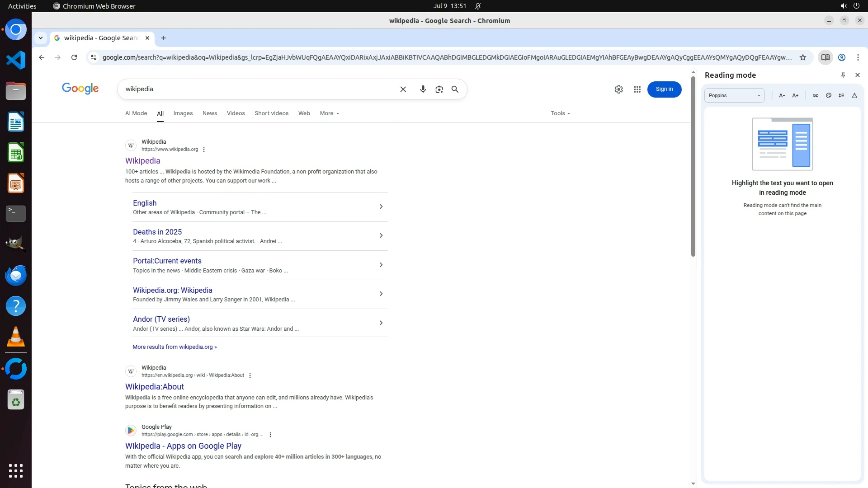Open VLC media player from the dock
Image resolution: width=868 pixels, height=488 pixels.
click(16, 337)
